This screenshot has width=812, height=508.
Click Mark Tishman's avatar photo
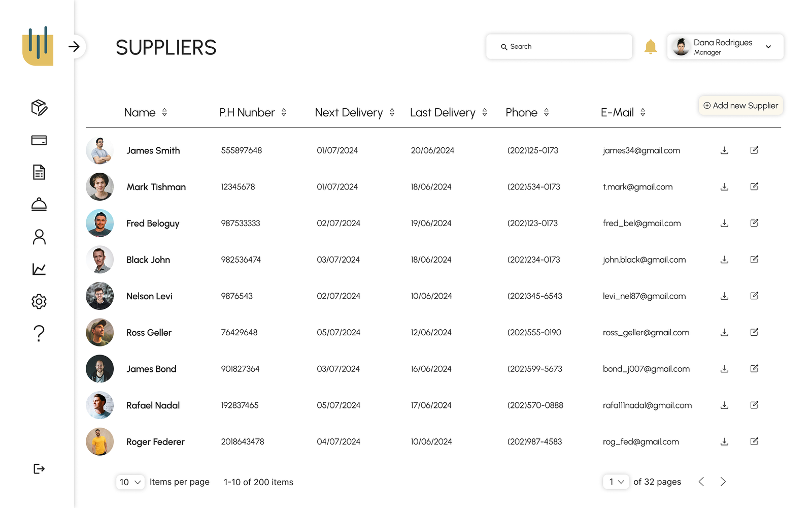click(99, 187)
